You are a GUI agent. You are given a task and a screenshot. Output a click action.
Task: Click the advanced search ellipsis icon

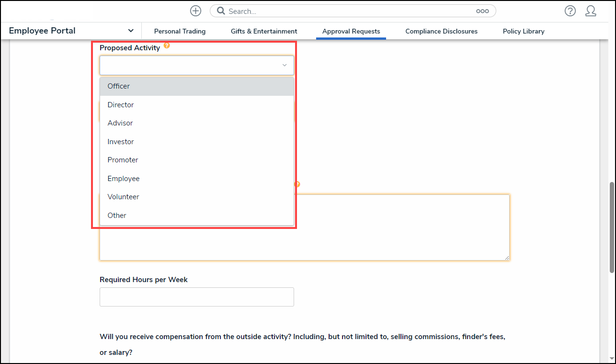pos(482,11)
